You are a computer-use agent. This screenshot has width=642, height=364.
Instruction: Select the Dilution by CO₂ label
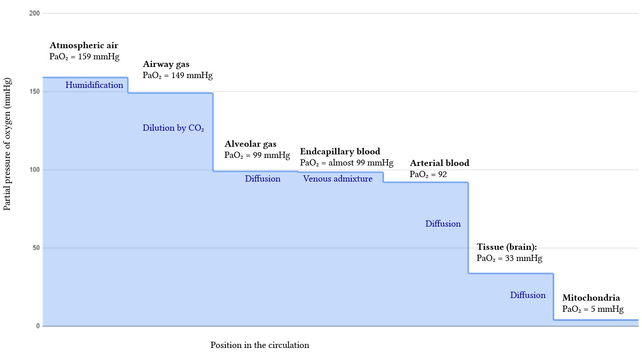pos(173,128)
